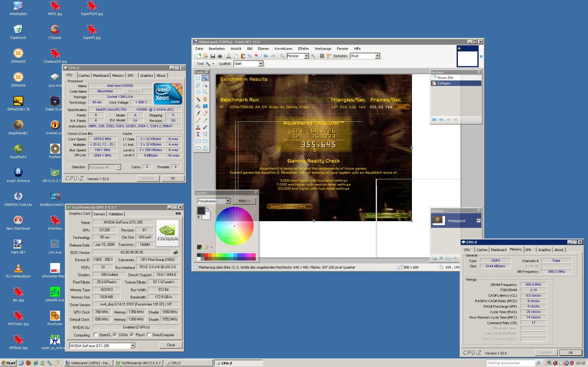Click the Crop to Selection icon
Viewport: 588px width, 367px height.
250,56
